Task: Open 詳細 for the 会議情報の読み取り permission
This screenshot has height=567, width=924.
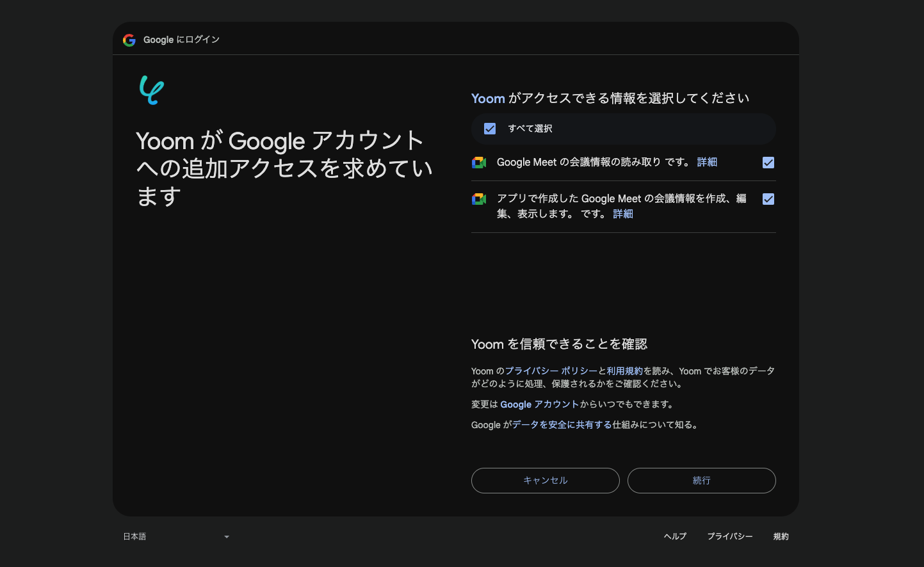Action: 707,163
